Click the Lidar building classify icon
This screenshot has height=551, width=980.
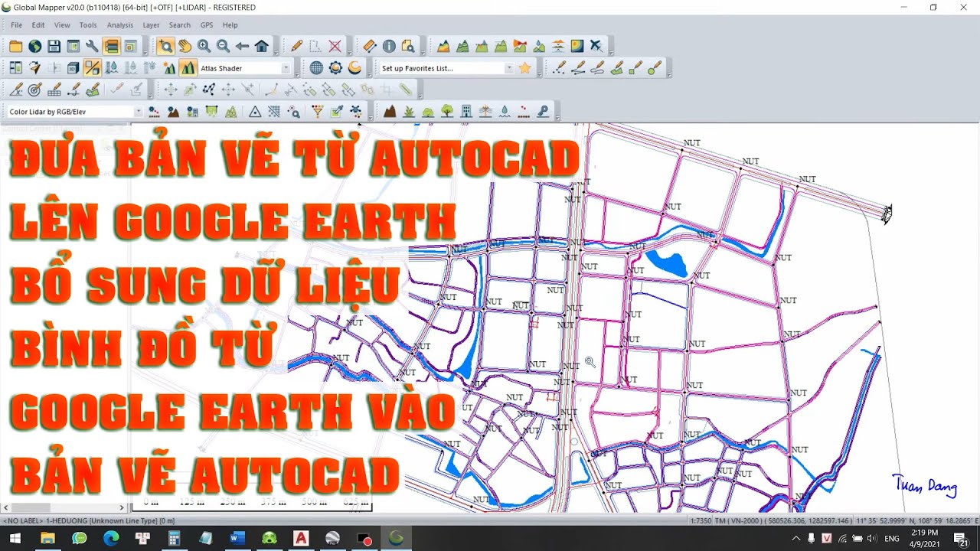tap(466, 112)
